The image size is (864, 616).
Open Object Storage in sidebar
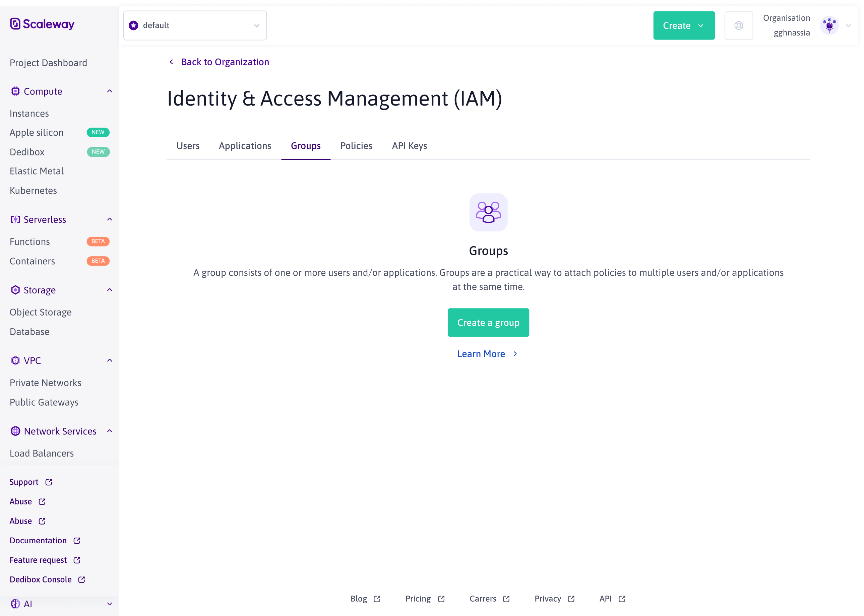(41, 312)
